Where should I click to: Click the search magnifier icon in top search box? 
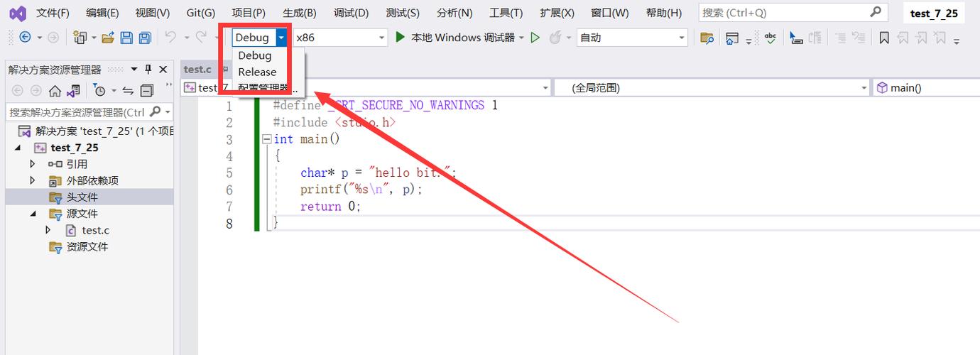coord(876,12)
